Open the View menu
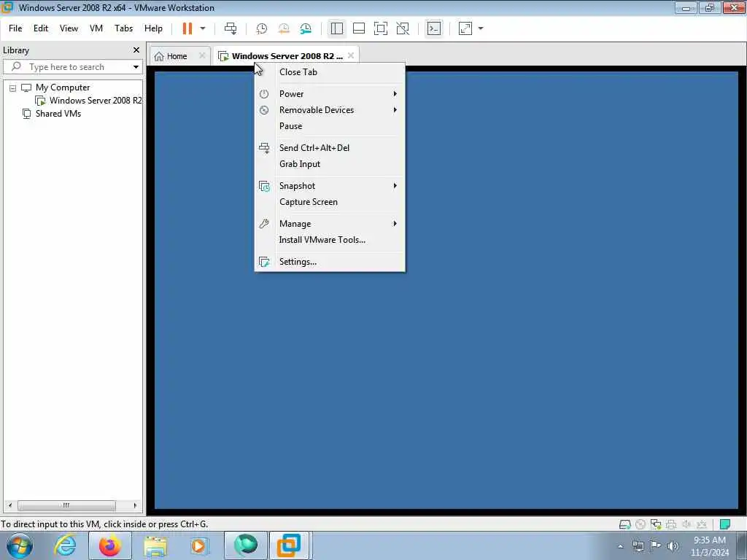 pyautogui.click(x=69, y=28)
